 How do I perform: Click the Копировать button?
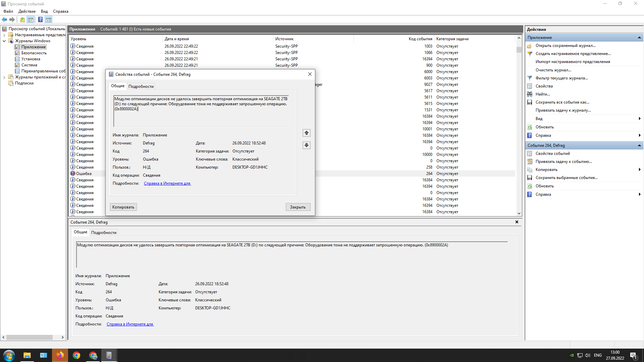tap(123, 207)
